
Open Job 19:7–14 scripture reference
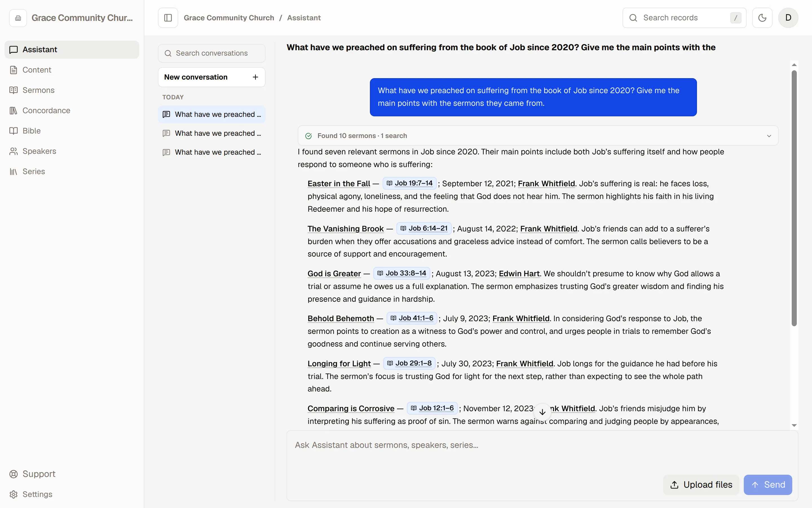pyautogui.click(x=410, y=183)
